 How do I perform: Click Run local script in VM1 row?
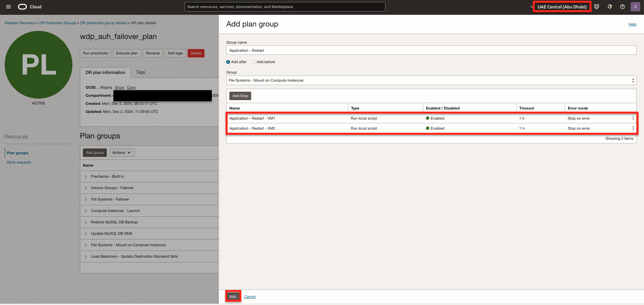click(x=364, y=118)
